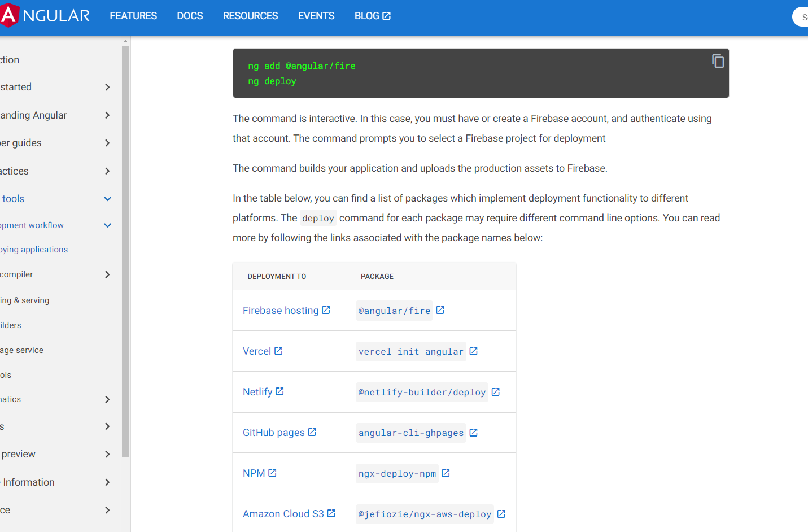
Task: Copy the ng deploy code snippet
Action: pyautogui.click(x=718, y=61)
